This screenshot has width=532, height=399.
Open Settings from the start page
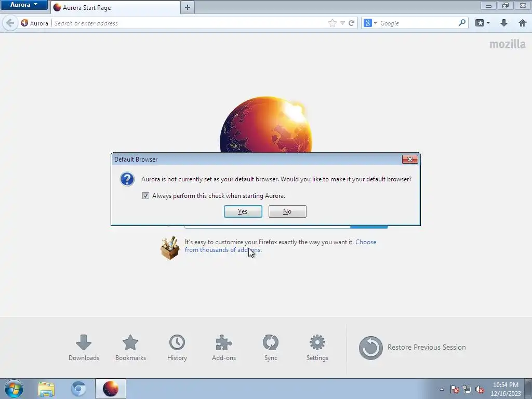317,348
